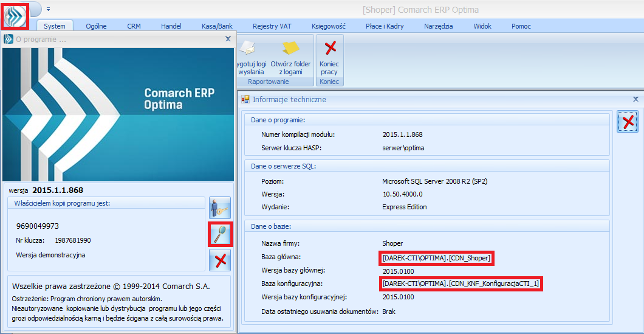Click Microsoft SQL Server 2008 R2 (SP2) value
This screenshot has width=644, height=334.
[x=435, y=181]
